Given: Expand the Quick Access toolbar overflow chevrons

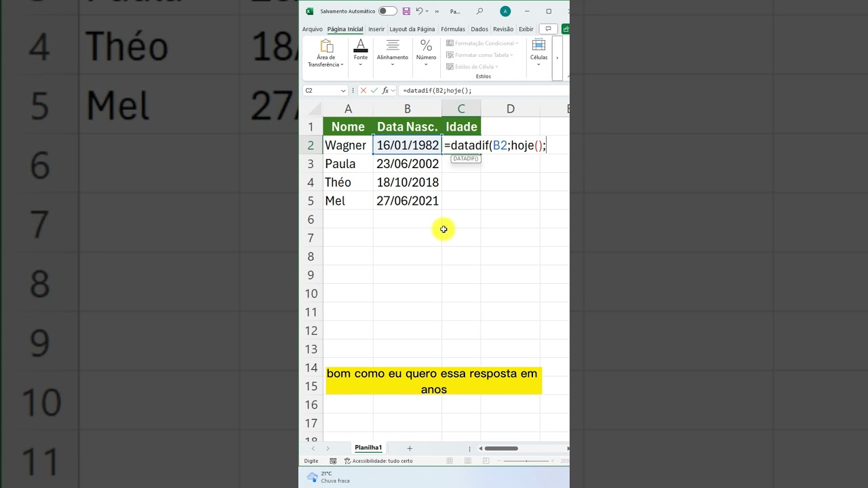Looking at the screenshot, I should pyautogui.click(x=437, y=12).
